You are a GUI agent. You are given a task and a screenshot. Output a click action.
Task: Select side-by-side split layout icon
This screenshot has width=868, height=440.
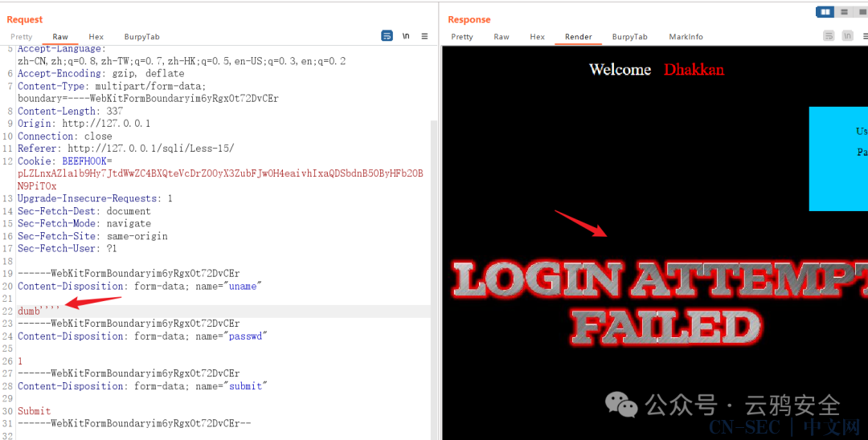pos(825,11)
